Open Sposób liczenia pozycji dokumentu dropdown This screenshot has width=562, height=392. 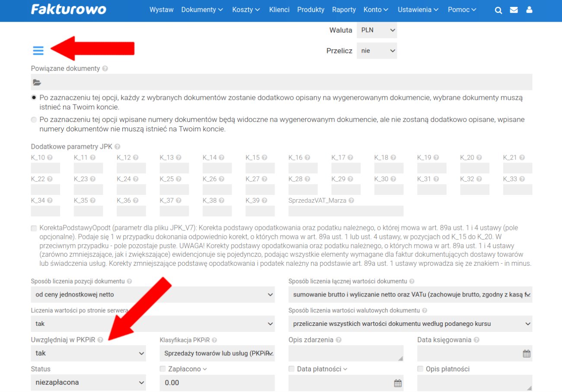(x=153, y=295)
